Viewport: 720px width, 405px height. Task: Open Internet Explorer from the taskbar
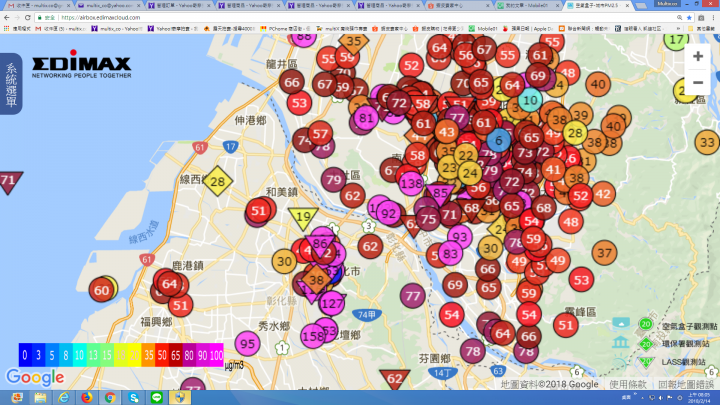pyautogui.click(x=63, y=398)
